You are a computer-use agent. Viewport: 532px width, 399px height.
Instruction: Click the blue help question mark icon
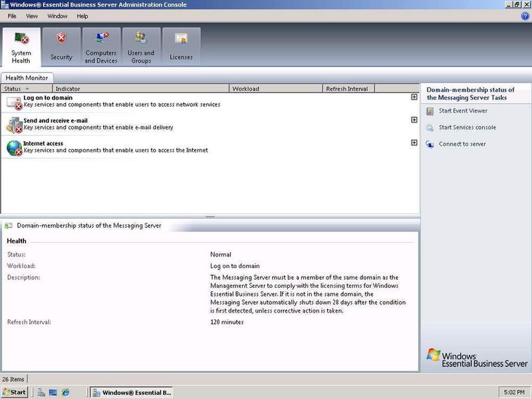tap(525, 16)
